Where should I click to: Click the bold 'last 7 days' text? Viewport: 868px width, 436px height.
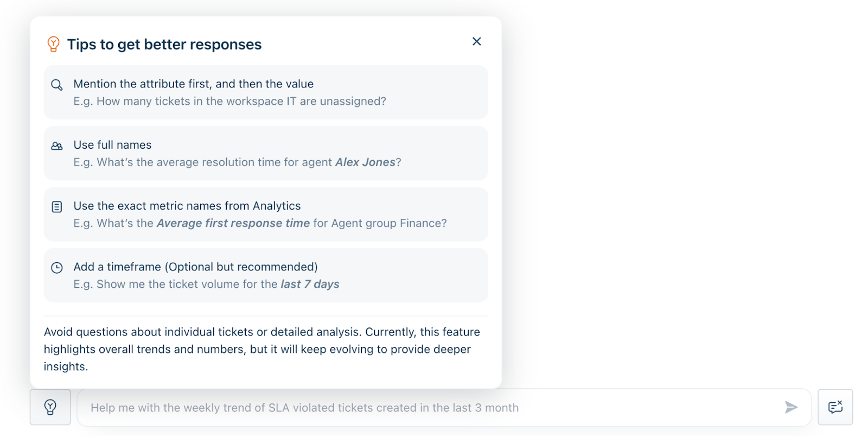310,284
